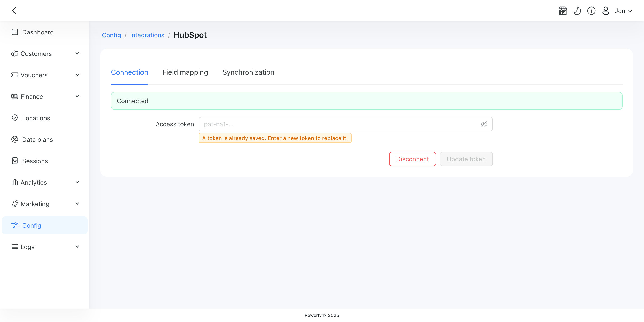Open Data plans page
Viewport: 644px width, 322px height.
[45, 140]
